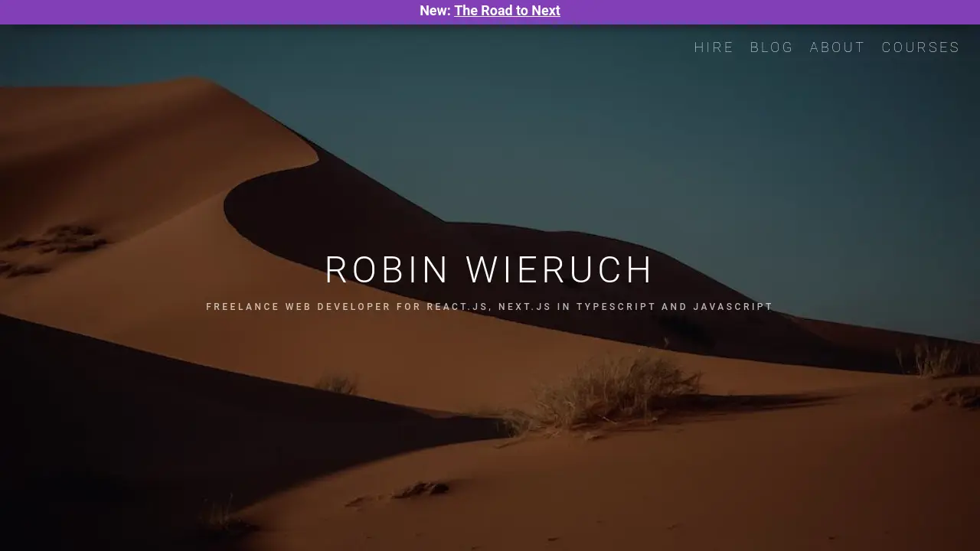View the COURSES page

tap(920, 47)
